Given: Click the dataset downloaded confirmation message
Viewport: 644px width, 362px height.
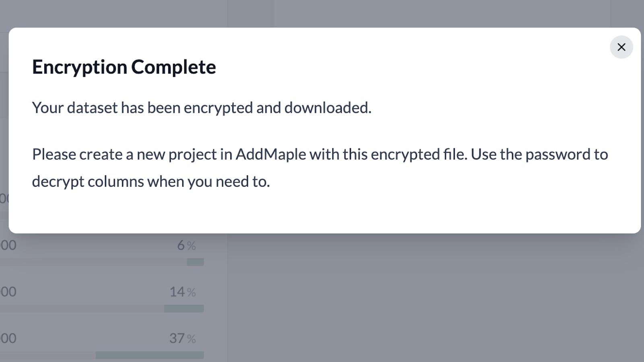Looking at the screenshot, I should point(202,107).
